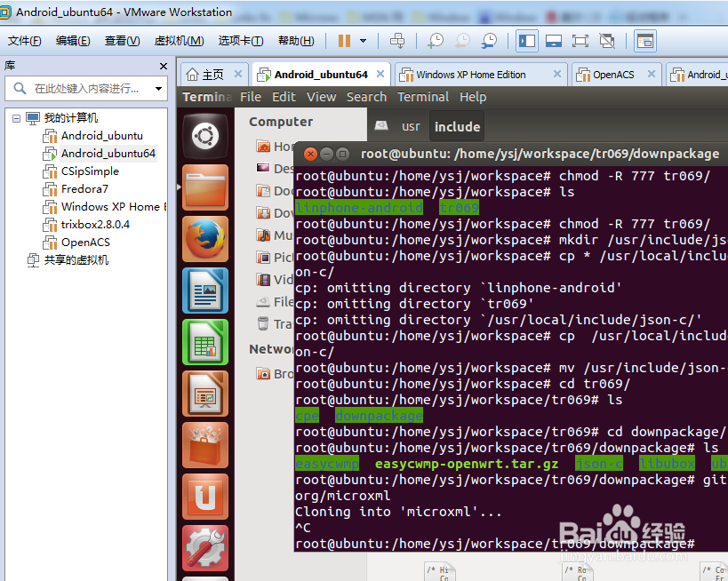
Task: Open Ubuntu One launcher icon
Action: (205, 497)
